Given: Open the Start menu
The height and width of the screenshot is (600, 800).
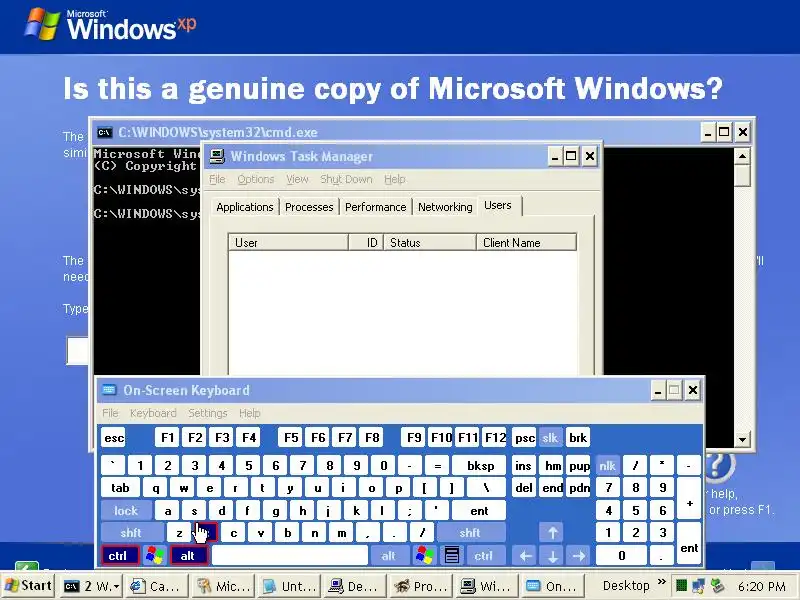Looking at the screenshot, I should 29,586.
